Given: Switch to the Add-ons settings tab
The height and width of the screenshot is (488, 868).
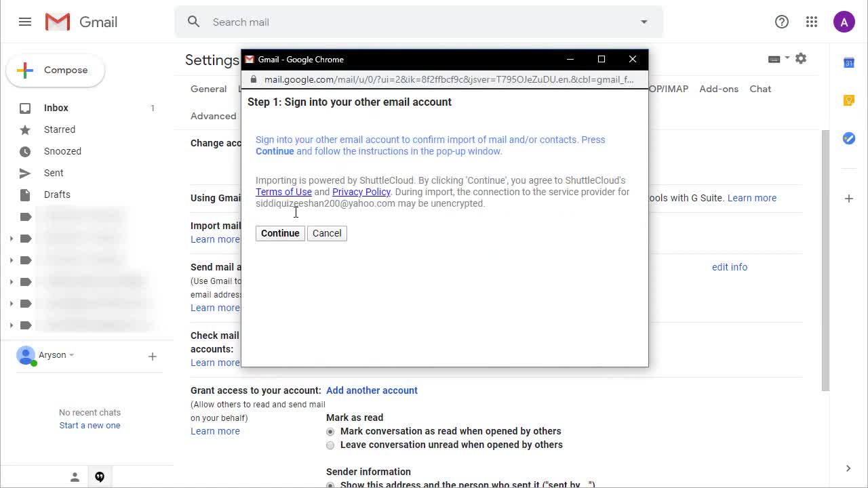Looking at the screenshot, I should [719, 89].
